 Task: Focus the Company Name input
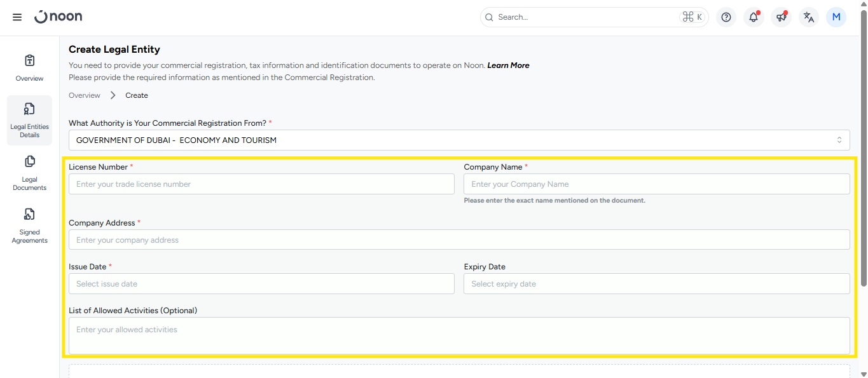tap(656, 184)
